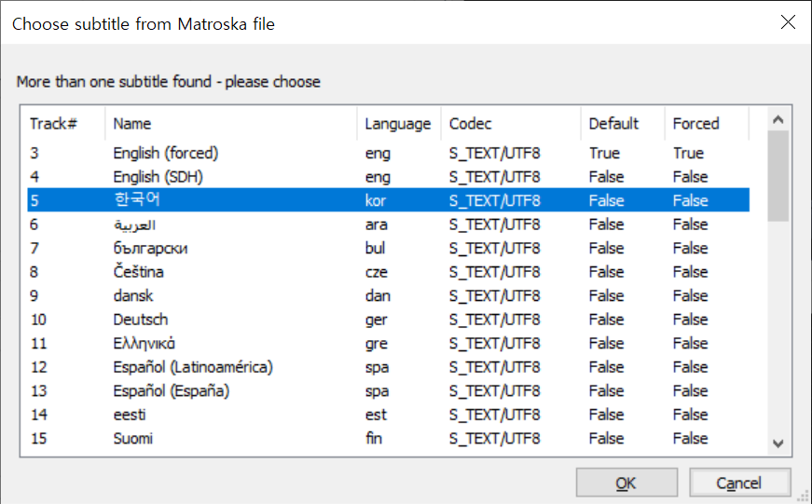Select the English (forced) track
This screenshot has height=504, width=812.
(389, 153)
